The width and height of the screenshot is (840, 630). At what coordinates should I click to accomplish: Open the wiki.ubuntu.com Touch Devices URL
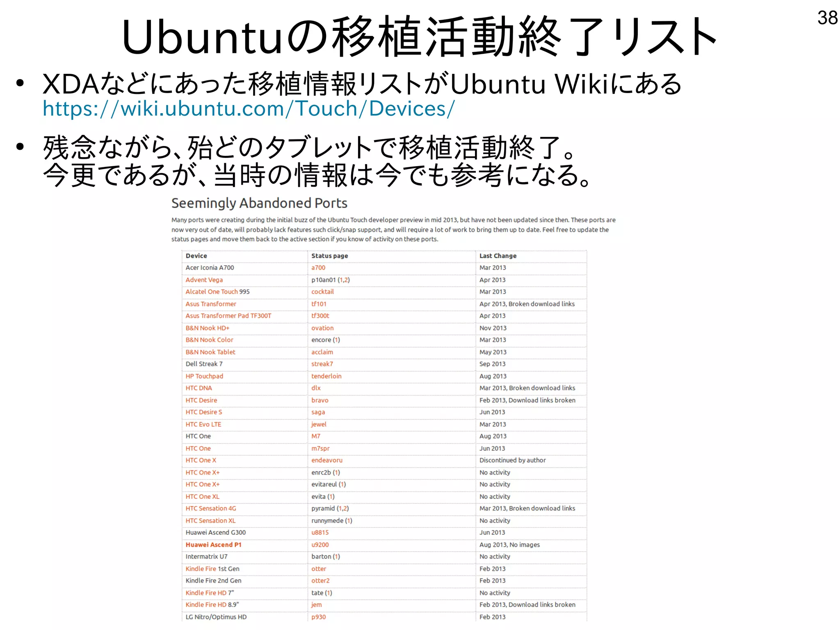(249, 109)
